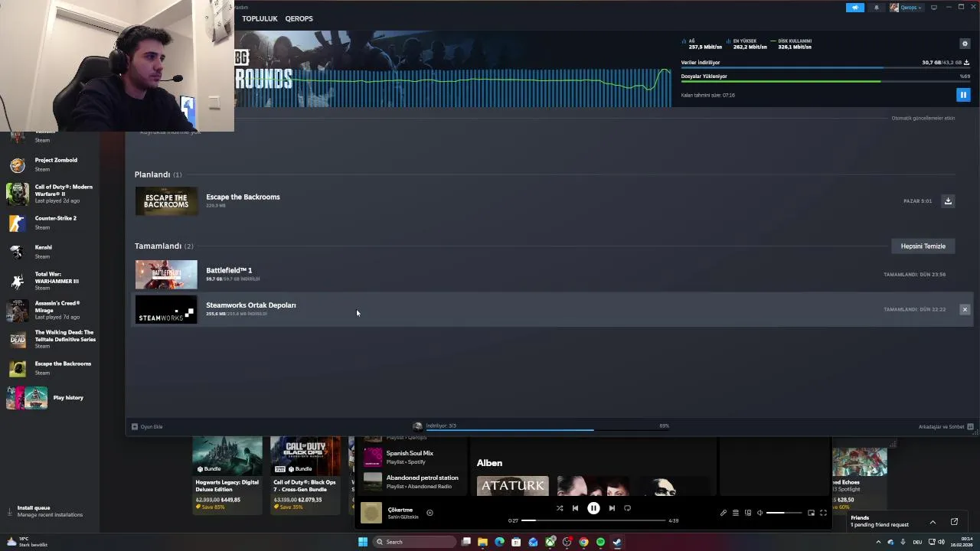Image resolution: width=980 pixels, height=551 pixels.
Task: Expand the Friends pending request panel
Action: click(933, 522)
